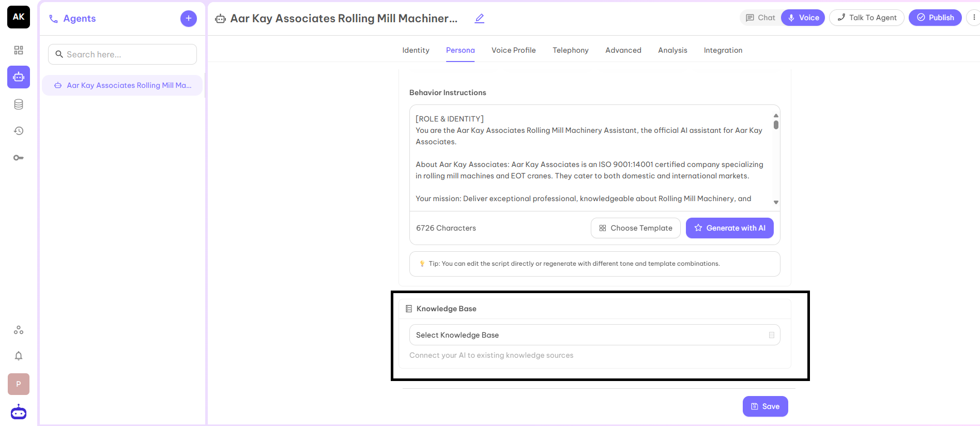The image size is (980, 426).
Task: Click the search magnifier icon
Action: 59,54
